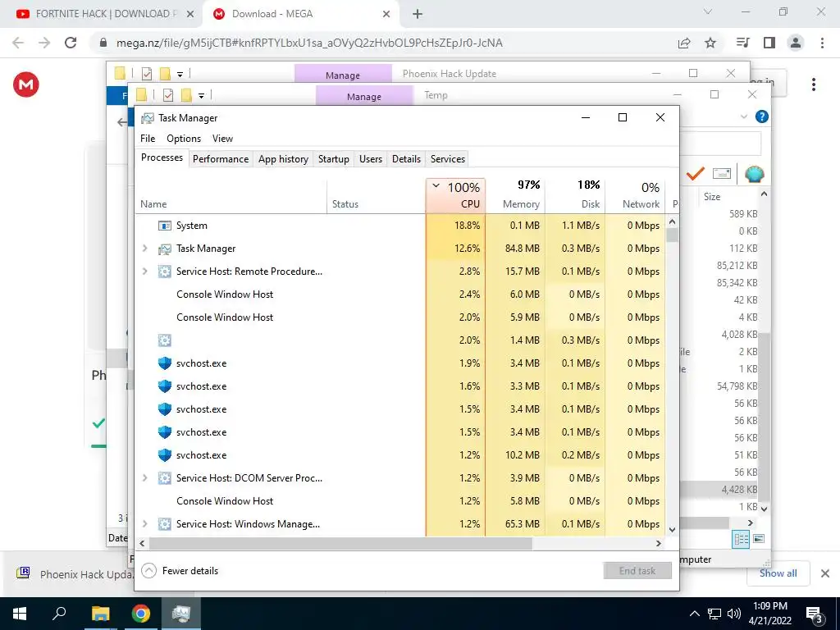Click Show all downloads link
This screenshot has height=630, width=840.
[778, 573]
